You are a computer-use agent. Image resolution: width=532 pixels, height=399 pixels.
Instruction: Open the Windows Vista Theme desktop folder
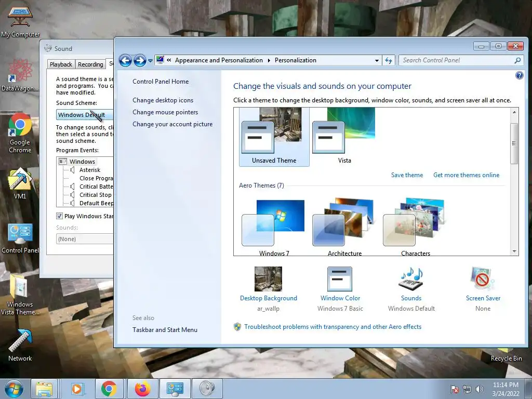pos(20,295)
